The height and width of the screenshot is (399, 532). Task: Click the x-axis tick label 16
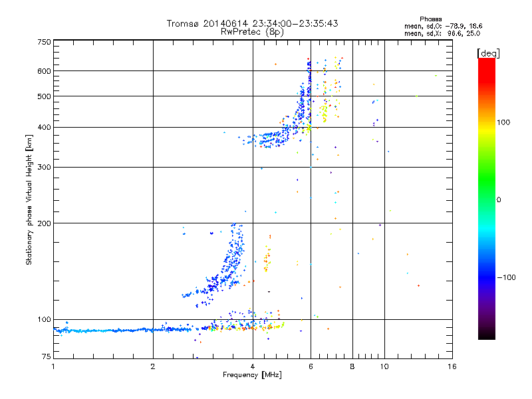click(x=451, y=366)
